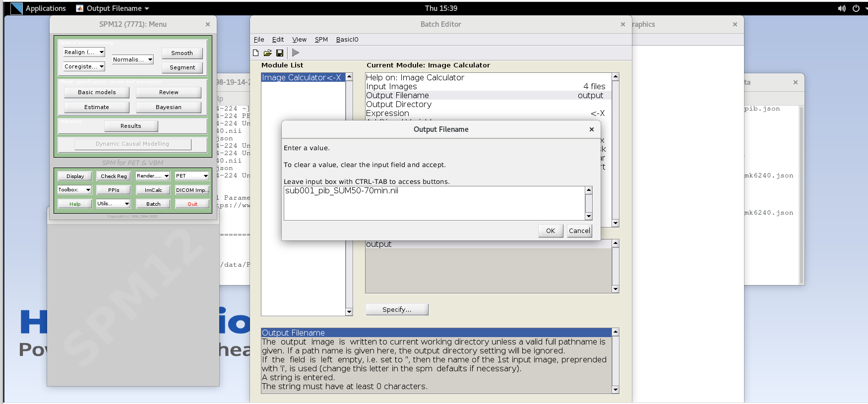This screenshot has height=404, width=868.
Task: Open the Toolbox dropdown in SPM12 Menu
Action: tap(74, 190)
